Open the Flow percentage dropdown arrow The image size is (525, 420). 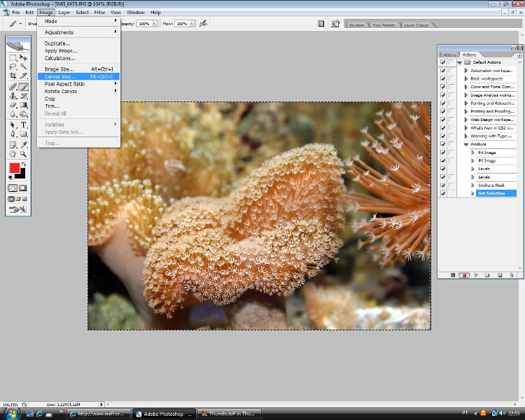pyautogui.click(x=192, y=23)
